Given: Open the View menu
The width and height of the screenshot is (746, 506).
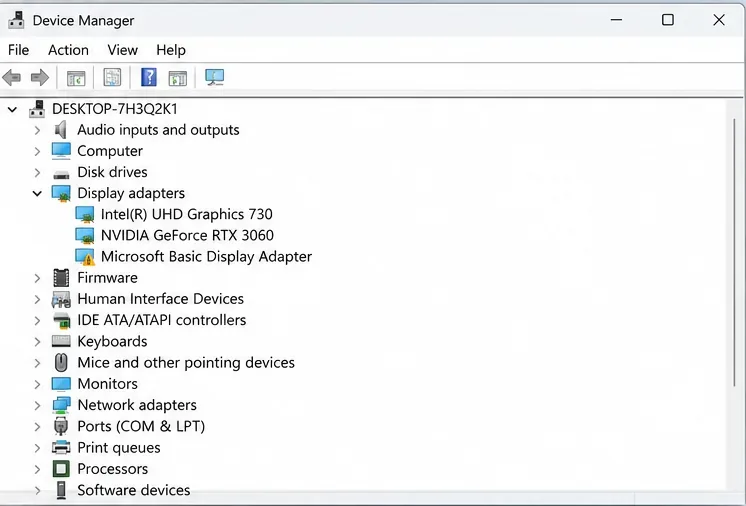Looking at the screenshot, I should click(122, 50).
